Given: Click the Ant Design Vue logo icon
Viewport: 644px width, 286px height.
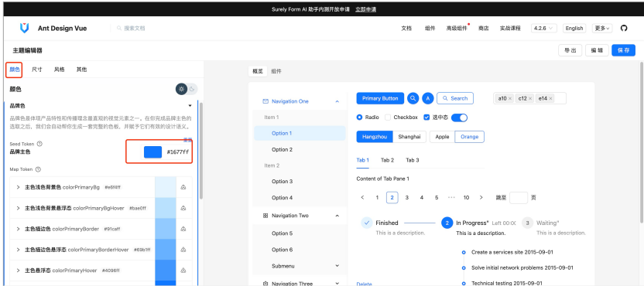Looking at the screenshot, I should (24, 28).
